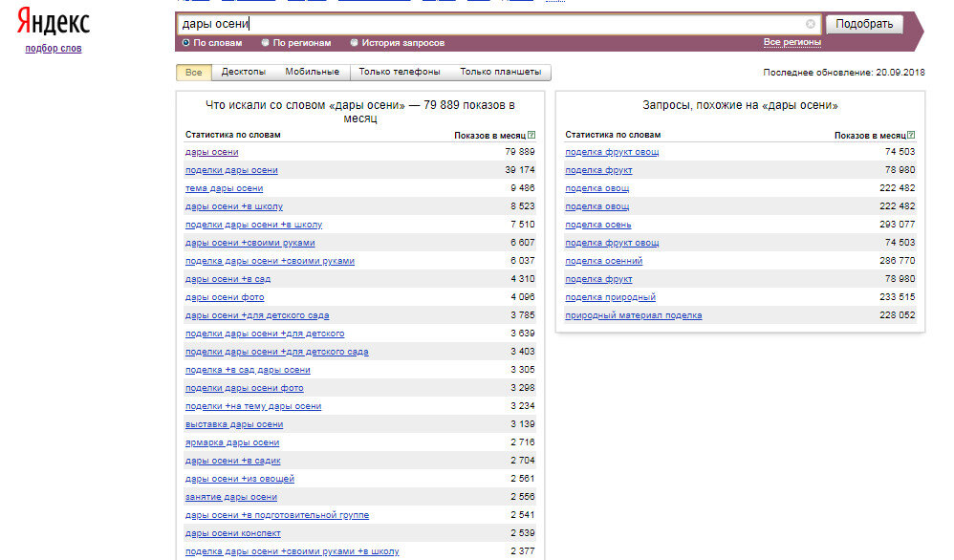Click the 'Подобрать' button
The height and width of the screenshot is (560, 954).
click(864, 24)
